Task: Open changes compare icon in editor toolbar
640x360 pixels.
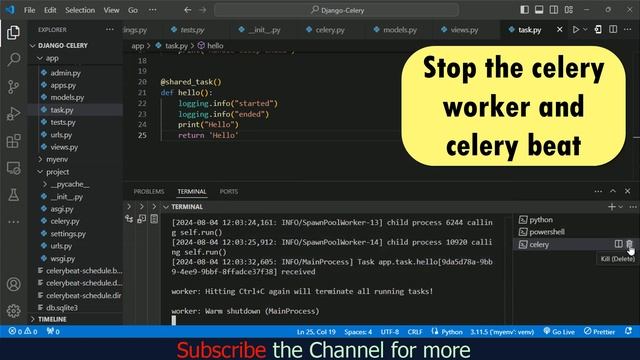Action: (598, 30)
